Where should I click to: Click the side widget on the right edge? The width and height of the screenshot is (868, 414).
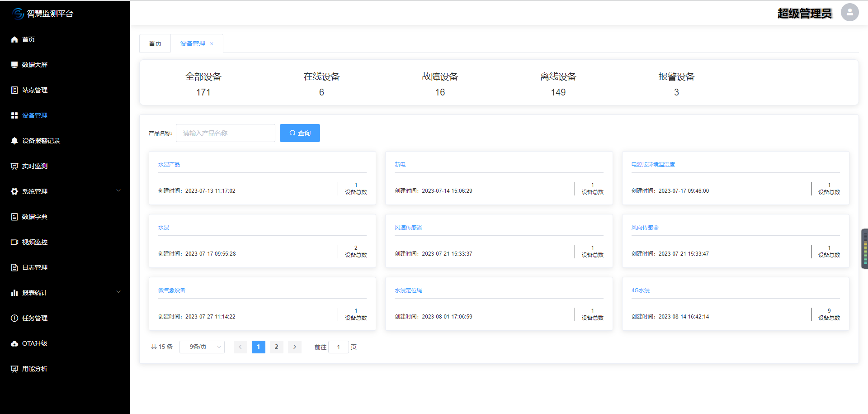click(865, 249)
